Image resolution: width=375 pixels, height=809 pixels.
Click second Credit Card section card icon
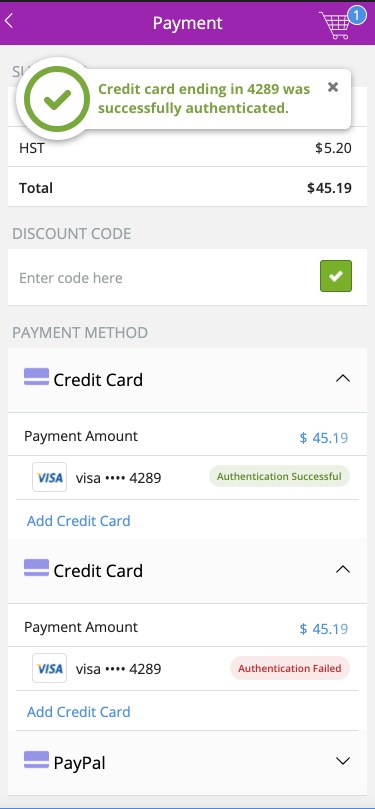coord(36,568)
